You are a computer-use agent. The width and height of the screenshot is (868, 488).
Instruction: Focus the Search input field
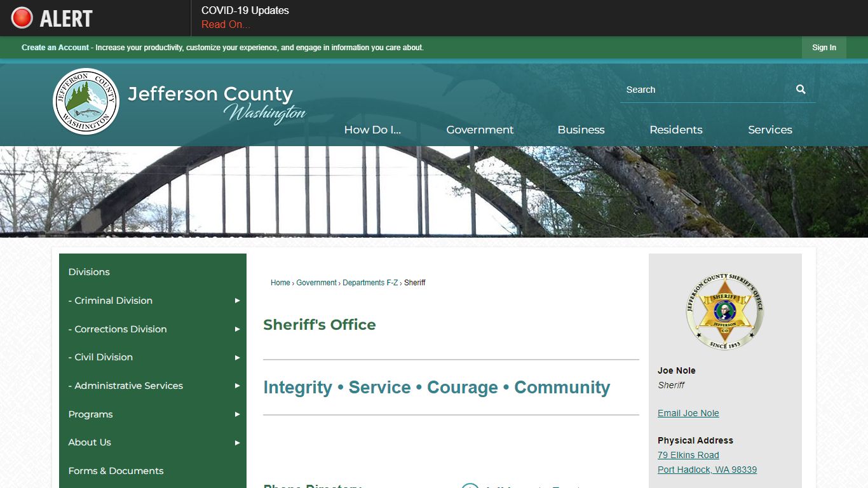click(705, 90)
